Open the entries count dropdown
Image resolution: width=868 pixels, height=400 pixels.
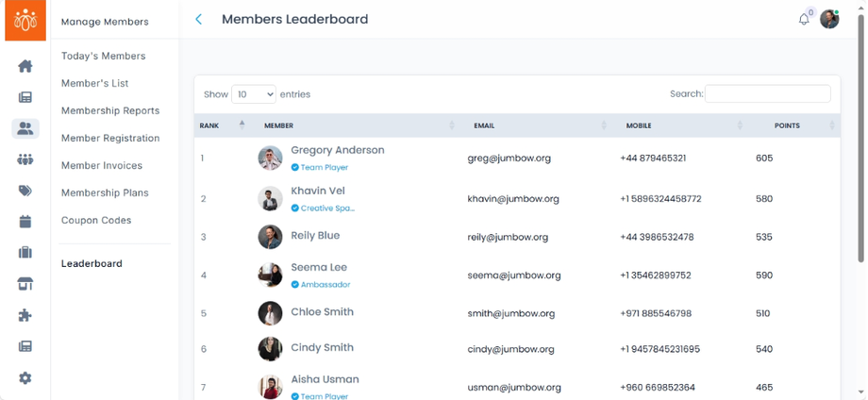(x=253, y=94)
